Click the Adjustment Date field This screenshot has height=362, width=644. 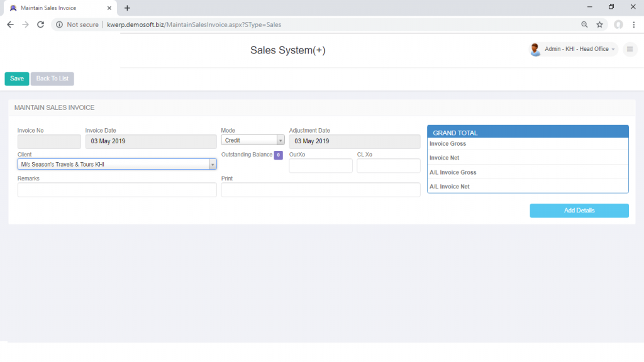[354, 141]
